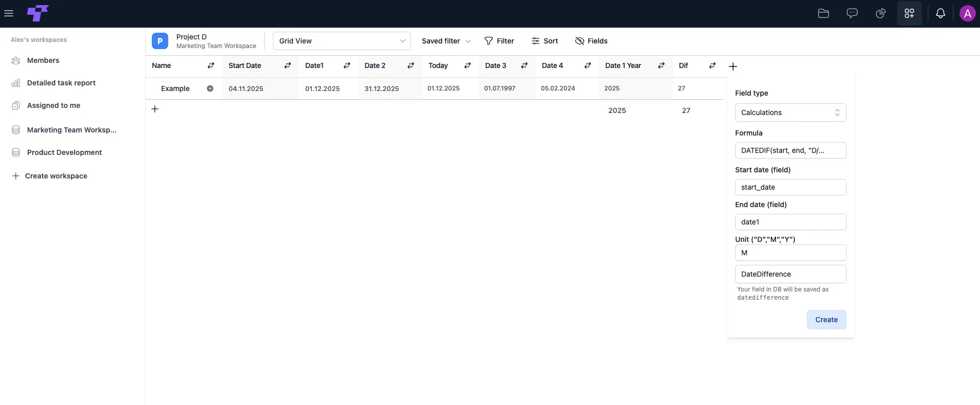Open the Fields visibility settings
The height and width of the screenshot is (405, 980).
coord(591,41)
